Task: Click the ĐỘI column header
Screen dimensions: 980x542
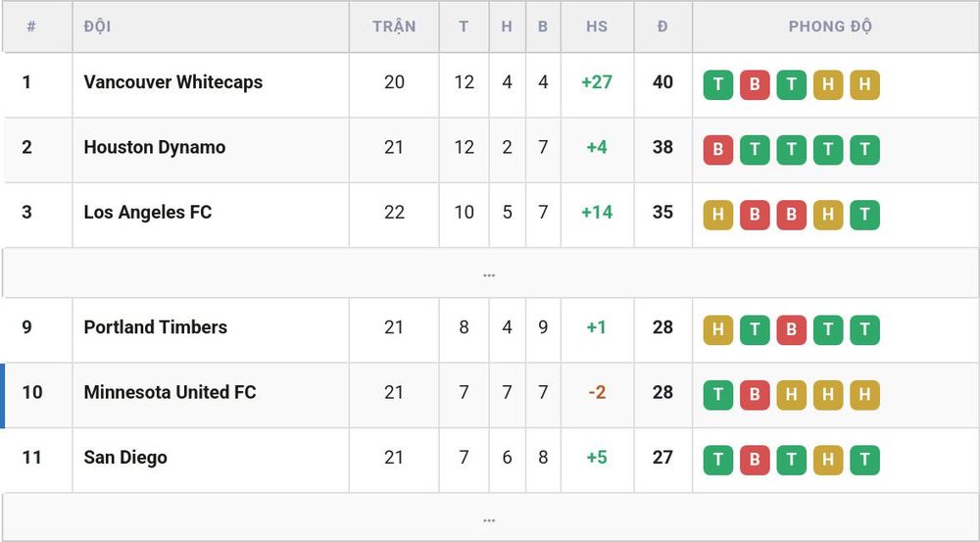Action: pos(97,26)
